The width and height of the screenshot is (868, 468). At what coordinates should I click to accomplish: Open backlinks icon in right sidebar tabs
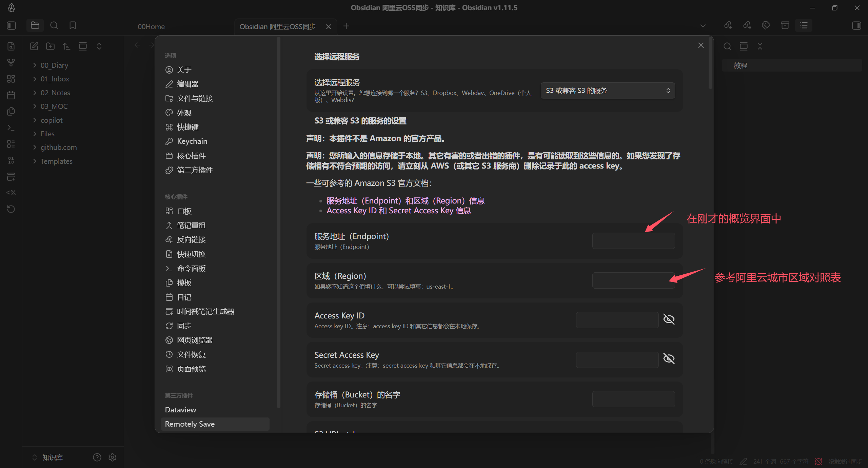(728, 25)
